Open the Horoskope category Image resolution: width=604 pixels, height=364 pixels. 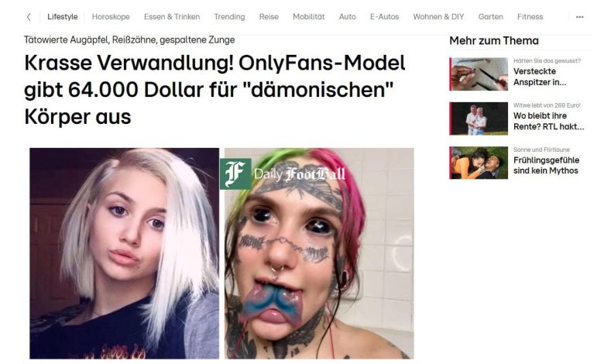[x=111, y=17]
